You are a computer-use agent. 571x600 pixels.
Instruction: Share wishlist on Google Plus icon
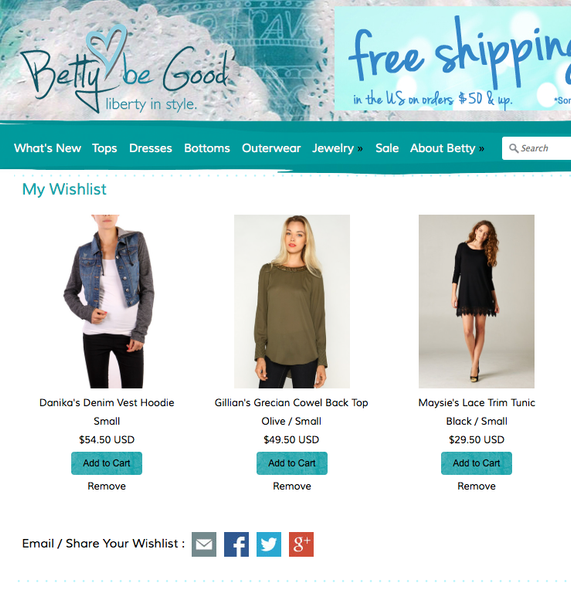[x=301, y=544]
